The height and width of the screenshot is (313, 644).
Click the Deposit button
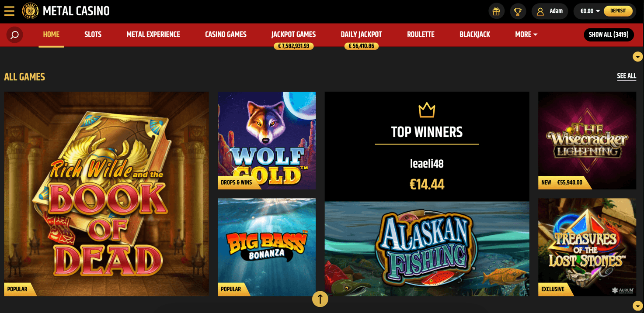point(618,11)
